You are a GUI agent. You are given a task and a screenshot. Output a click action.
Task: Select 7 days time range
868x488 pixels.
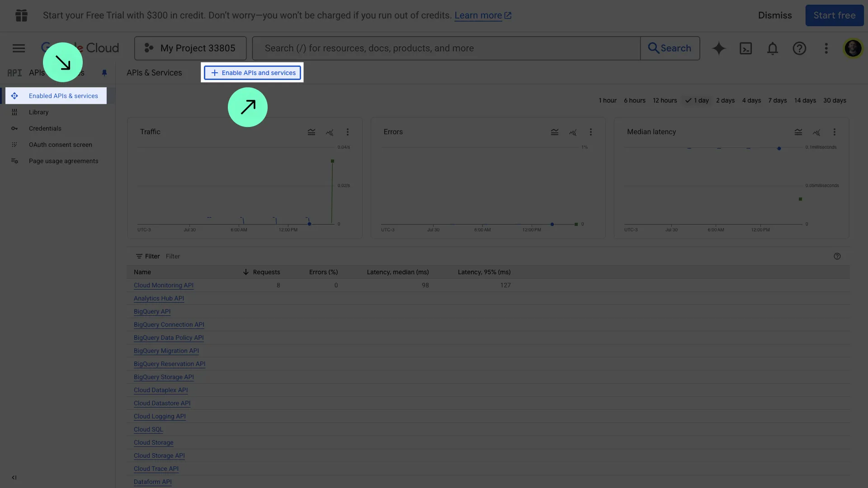click(x=777, y=100)
